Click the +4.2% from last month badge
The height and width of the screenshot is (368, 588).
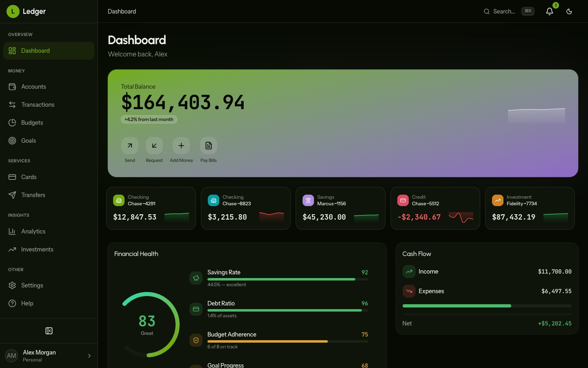click(x=149, y=119)
